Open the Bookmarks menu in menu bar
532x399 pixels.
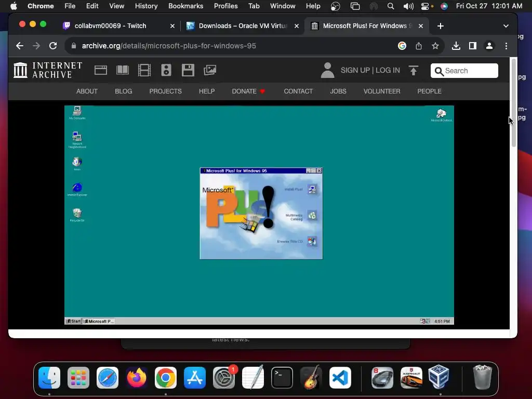pos(185,6)
